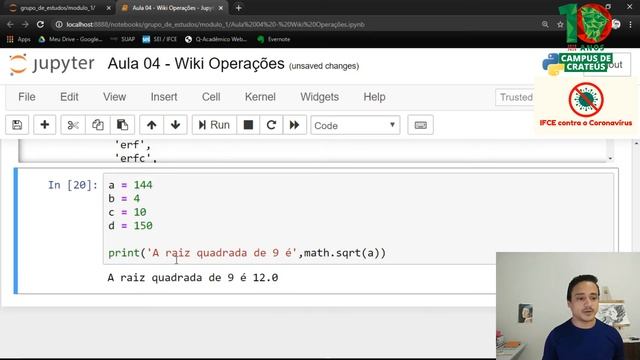The image size is (640, 360).
Task: Click the print statement with math.sqrt(a)
Action: [x=247, y=253]
